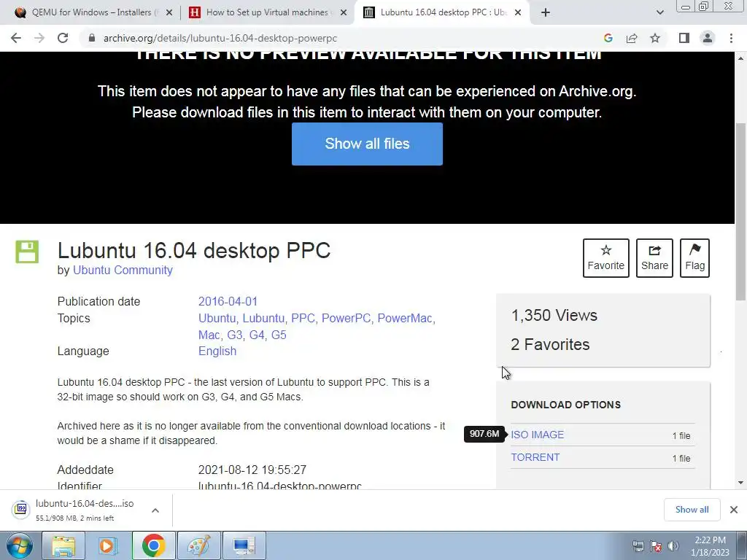Open the Chrome profile avatar
Viewport: 747px width, 560px height.
pyautogui.click(x=708, y=38)
